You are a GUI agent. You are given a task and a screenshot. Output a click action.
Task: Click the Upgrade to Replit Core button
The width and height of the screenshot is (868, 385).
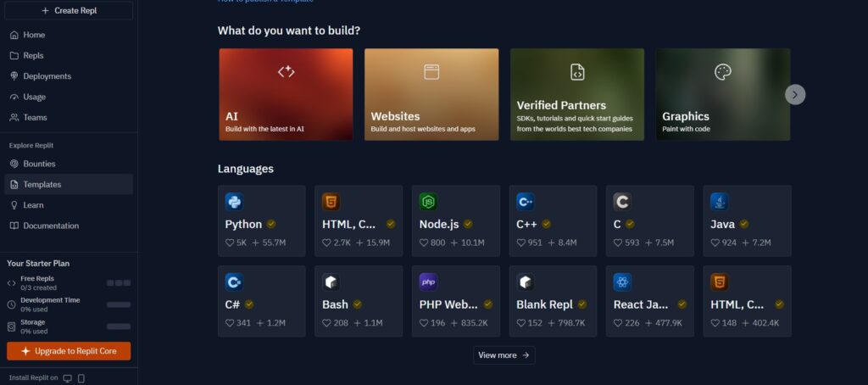click(69, 350)
